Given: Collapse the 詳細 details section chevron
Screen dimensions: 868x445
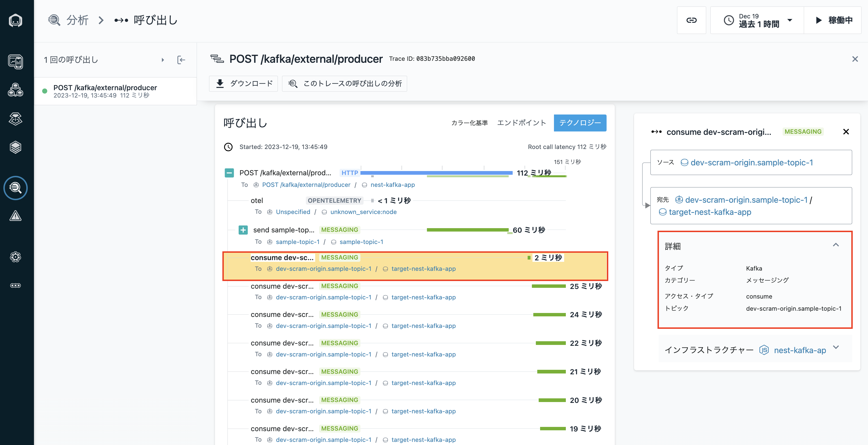Looking at the screenshot, I should [836, 245].
